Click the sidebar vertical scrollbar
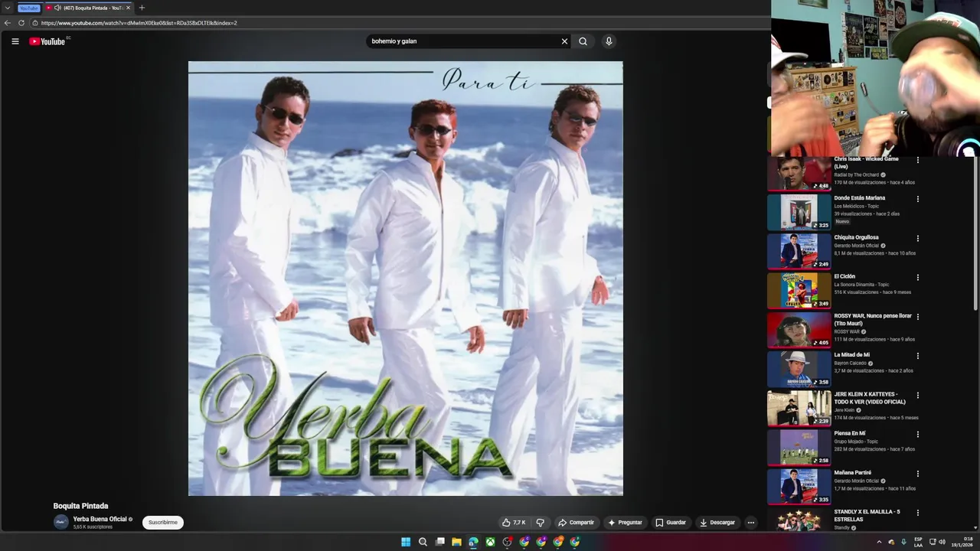Screen dimensions: 980x551 click(975, 233)
